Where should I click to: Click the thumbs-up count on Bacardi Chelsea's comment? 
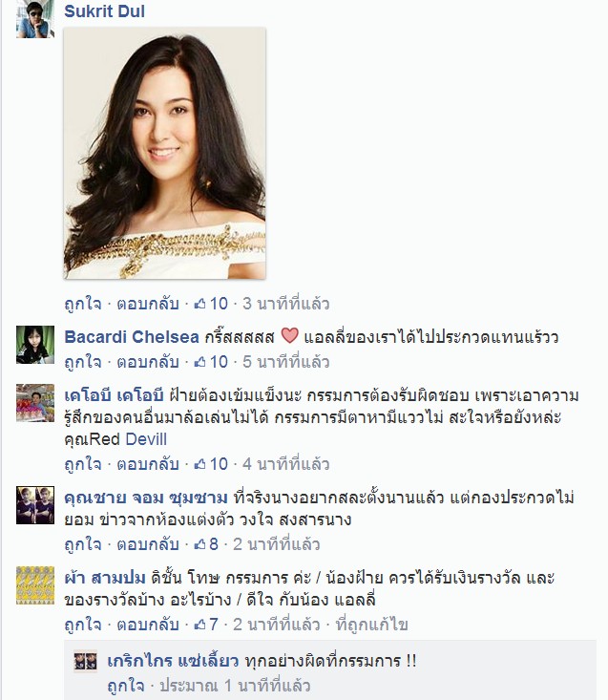click(x=211, y=362)
